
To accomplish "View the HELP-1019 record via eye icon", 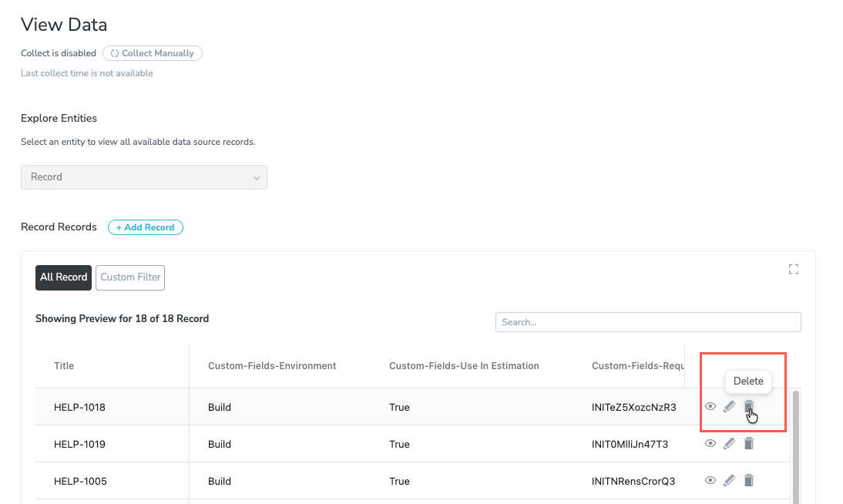I will click(x=710, y=444).
